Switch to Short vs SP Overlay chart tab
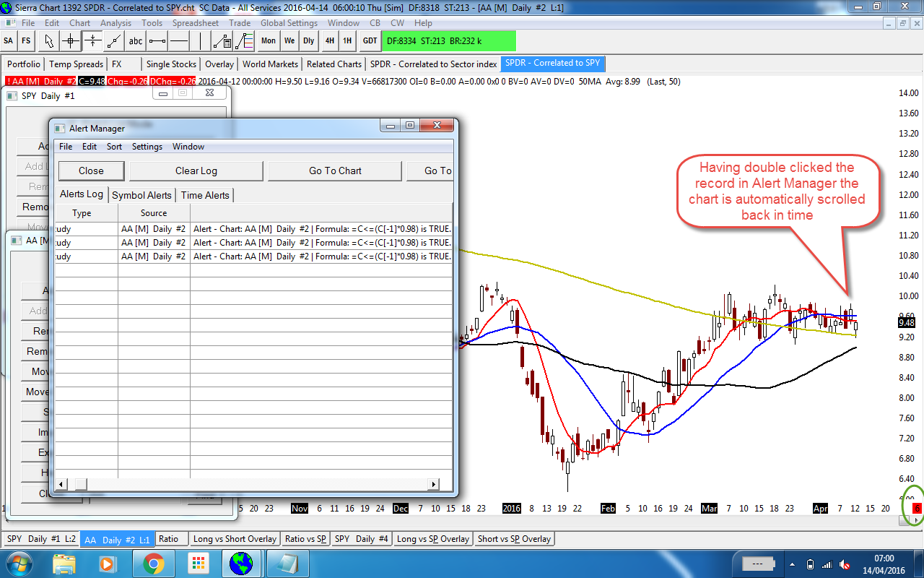This screenshot has width=924, height=578. (514, 539)
